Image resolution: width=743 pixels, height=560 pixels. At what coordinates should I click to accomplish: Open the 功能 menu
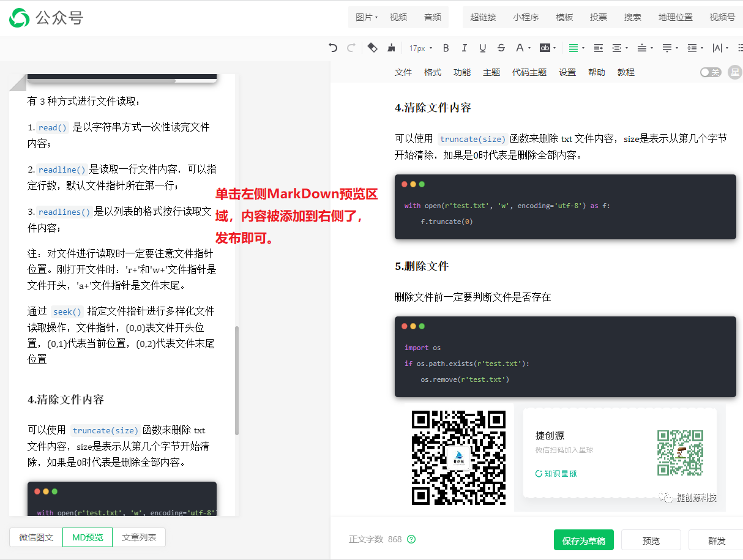click(x=462, y=72)
